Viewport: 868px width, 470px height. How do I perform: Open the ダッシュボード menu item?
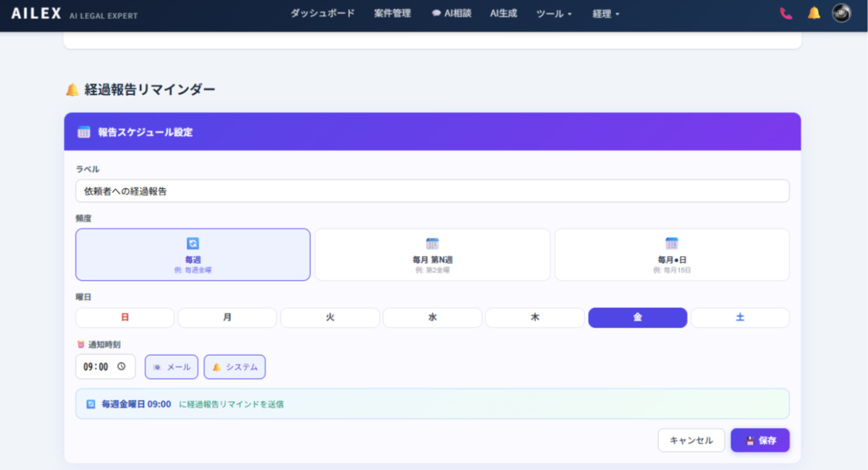tap(323, 14)
